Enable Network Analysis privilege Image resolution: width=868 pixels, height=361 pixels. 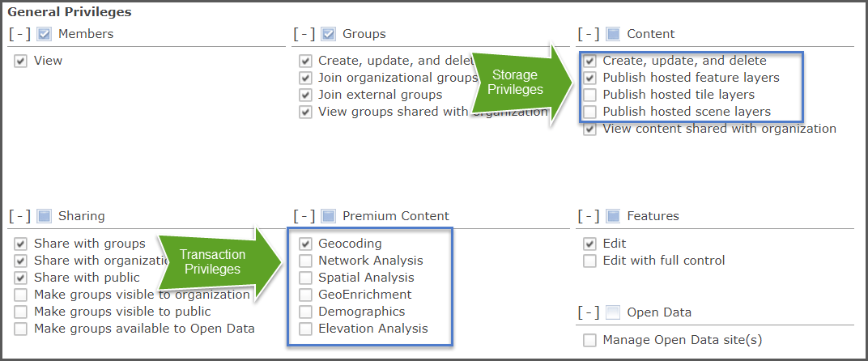coord(305,261)
